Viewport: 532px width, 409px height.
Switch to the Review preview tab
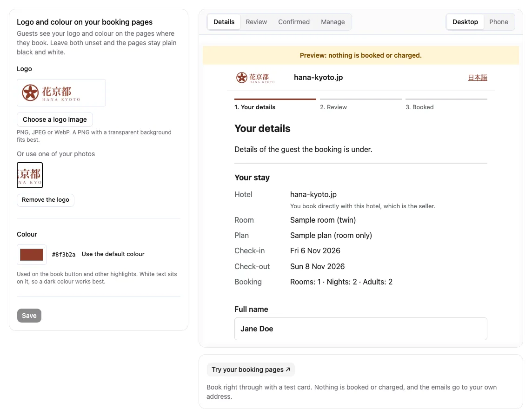coord(256,22)
